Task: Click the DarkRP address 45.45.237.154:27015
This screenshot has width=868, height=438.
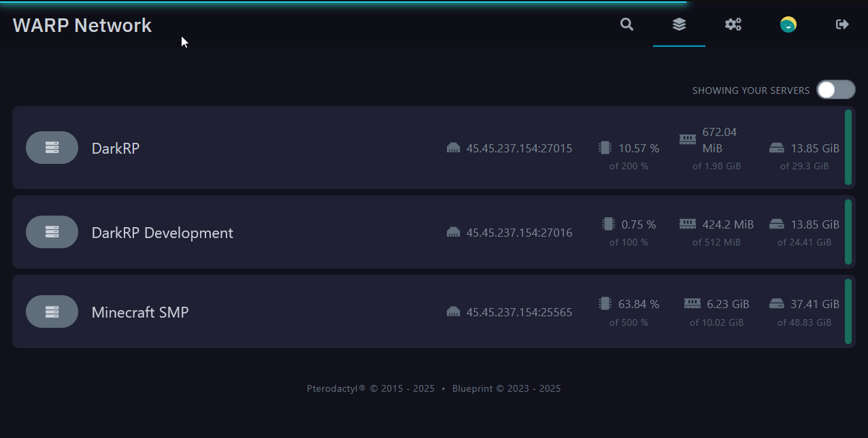Action: pyautogui.click(x=518, y=148)
